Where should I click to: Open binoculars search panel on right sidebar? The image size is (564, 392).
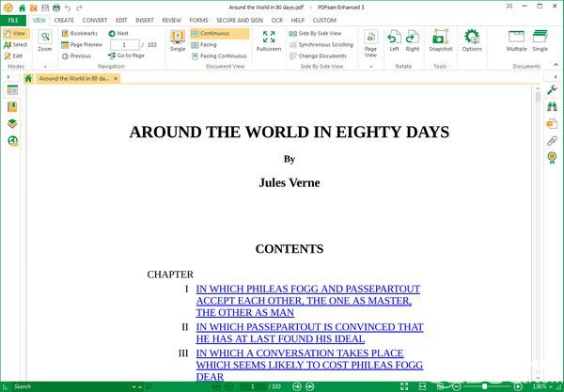pos(552,106)
